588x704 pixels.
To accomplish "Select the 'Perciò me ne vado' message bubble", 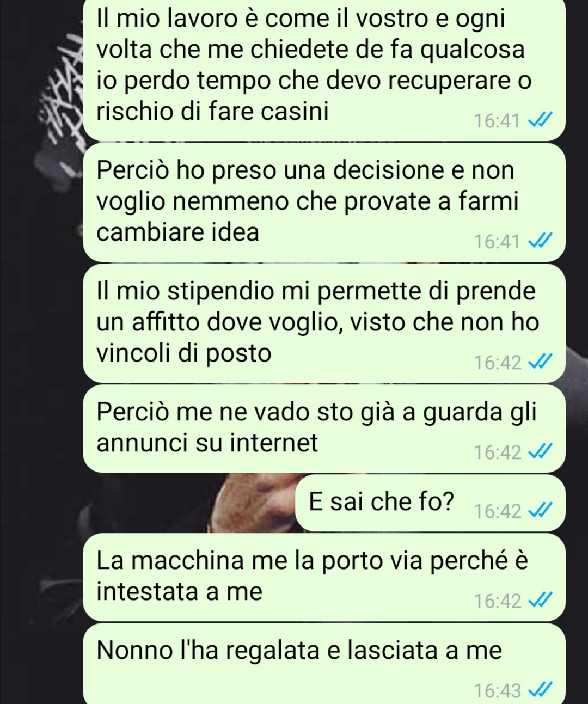I will pyautogui.click(x=324, y=428).
